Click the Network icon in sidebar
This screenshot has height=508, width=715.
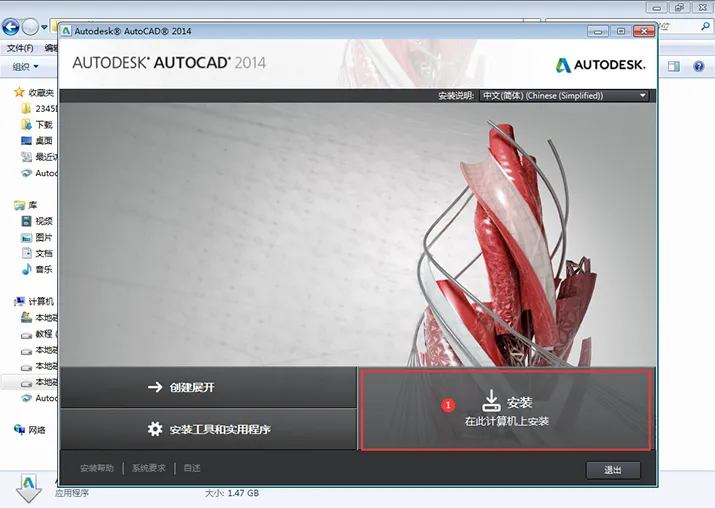pyautogui.click(x=20, y=429)
